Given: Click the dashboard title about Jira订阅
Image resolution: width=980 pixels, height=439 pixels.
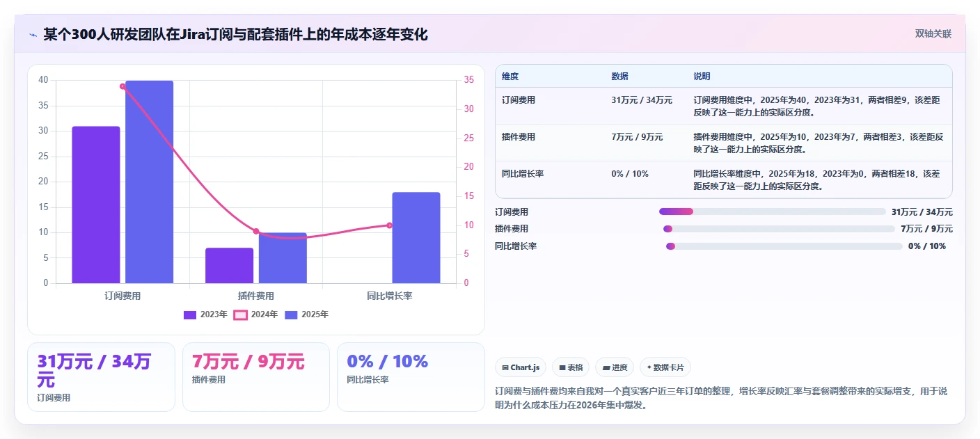Looking at the screenshot, I should pyautogui.click(x=235, y=34).
